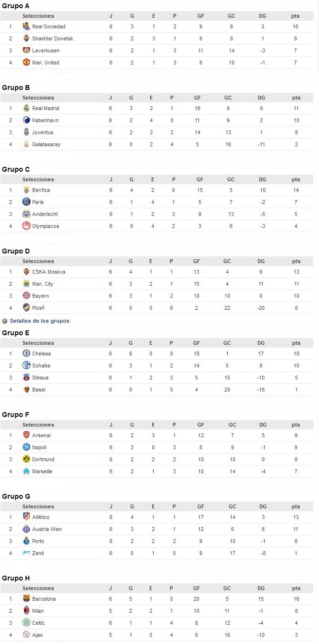Click the Milan club crest
The width and height of the screenshot is (319, 644).
[x=26, y=611]
